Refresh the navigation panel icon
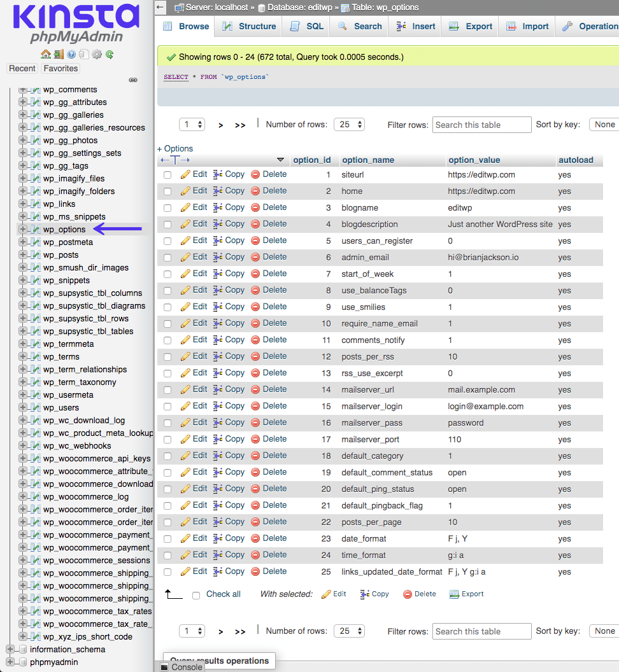The height and width of the screenshot is (672, 619). click(x=109, y=54)
